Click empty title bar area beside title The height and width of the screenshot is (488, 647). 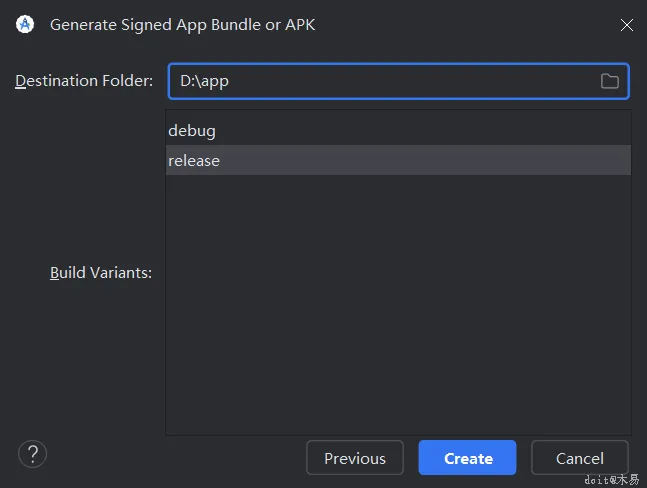click(x=460, y=25)
